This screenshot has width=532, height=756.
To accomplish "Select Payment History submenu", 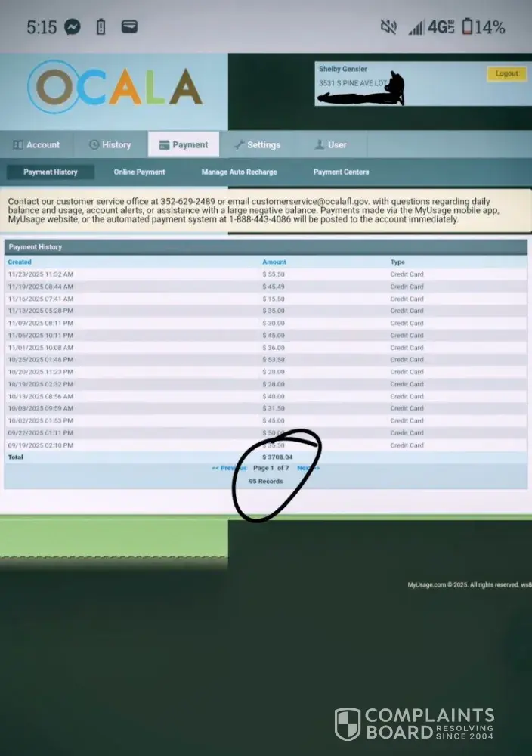I will tap(51, 172).
